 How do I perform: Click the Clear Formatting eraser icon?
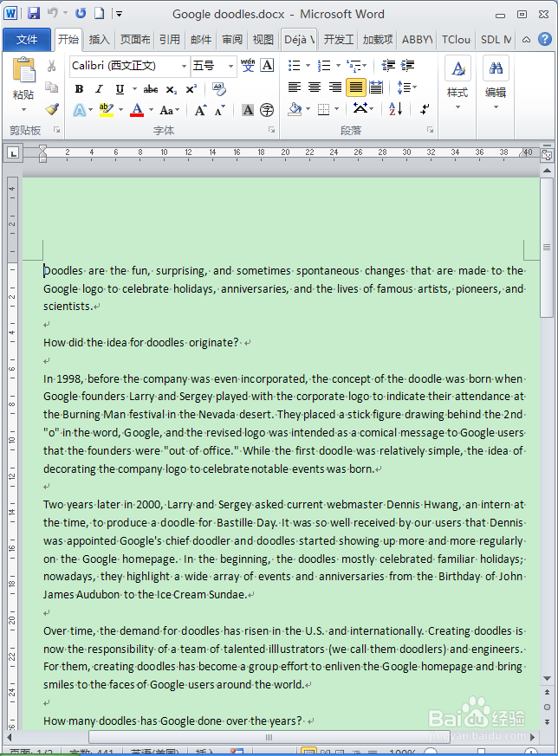click(x=219, y=88)
